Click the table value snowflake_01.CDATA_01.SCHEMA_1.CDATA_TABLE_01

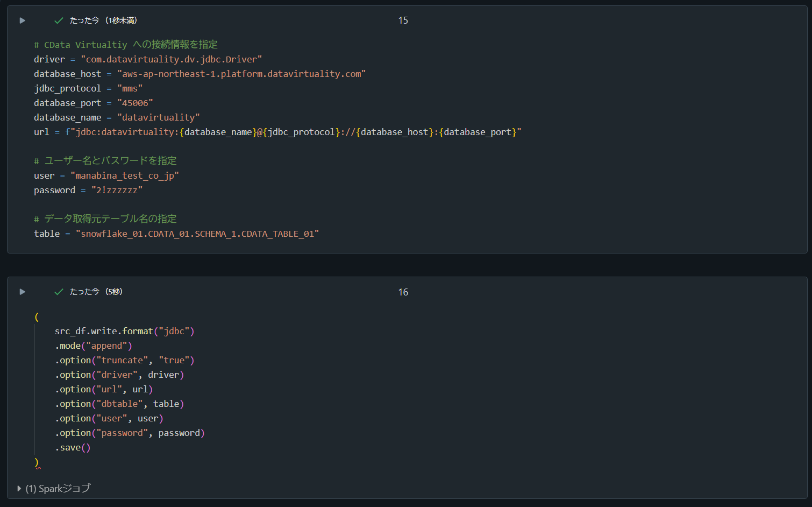point(197,234)
